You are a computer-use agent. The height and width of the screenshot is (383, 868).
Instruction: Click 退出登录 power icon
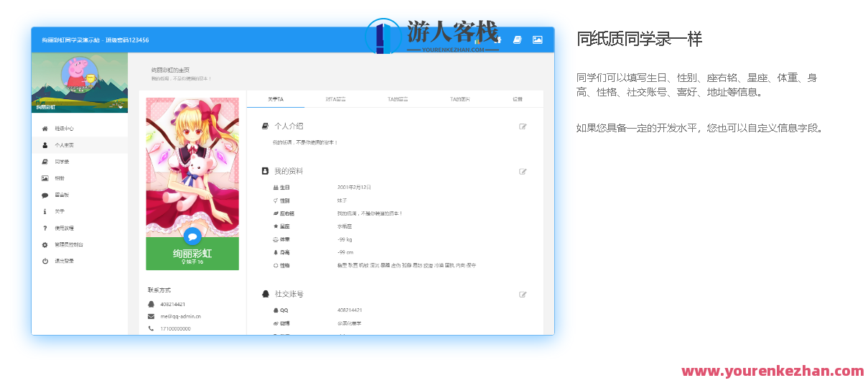point(45,261)
